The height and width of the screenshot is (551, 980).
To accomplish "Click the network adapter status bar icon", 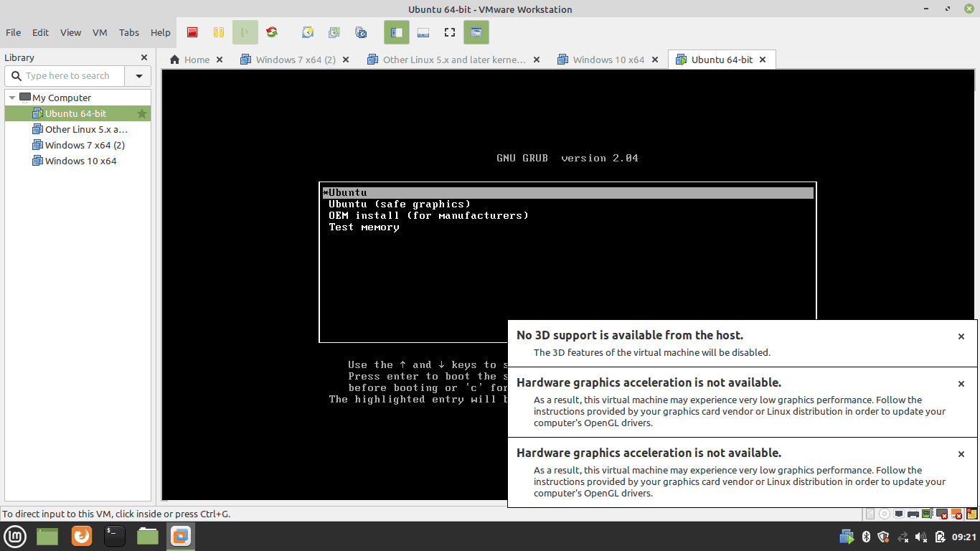I will (899, 514).
